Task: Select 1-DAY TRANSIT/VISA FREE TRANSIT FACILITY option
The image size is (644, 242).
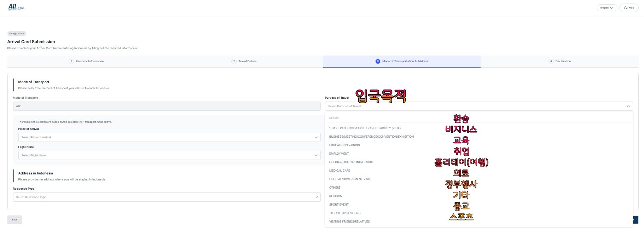Action: [479, 128]
